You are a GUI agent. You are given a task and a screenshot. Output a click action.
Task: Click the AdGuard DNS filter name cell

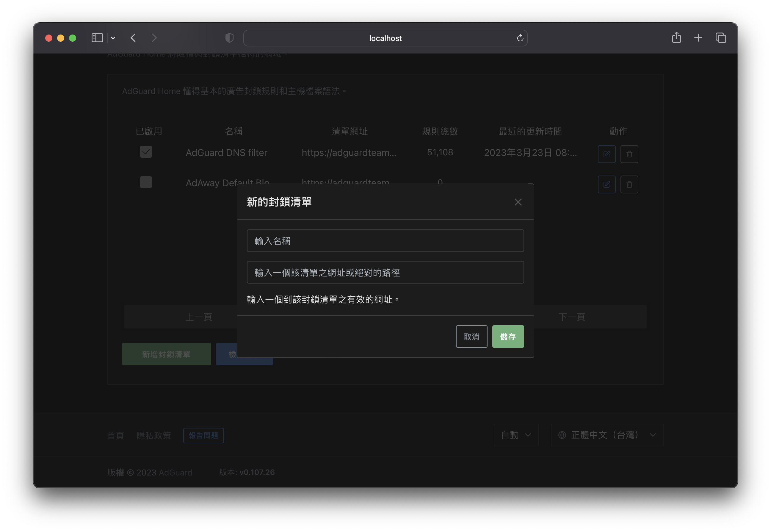tap(227, 153)
